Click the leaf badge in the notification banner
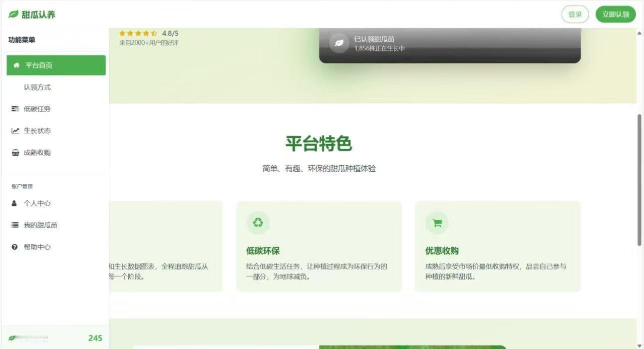Image resolution: width=644 pixels, height=349 pixels. click(x=339, y=43)
